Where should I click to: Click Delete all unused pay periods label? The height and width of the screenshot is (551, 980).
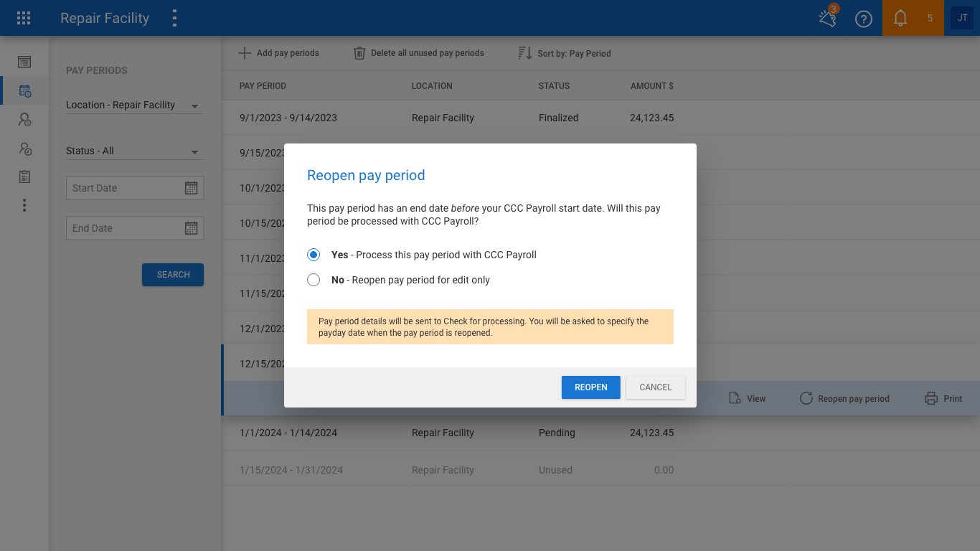click(x=428, y=53)
